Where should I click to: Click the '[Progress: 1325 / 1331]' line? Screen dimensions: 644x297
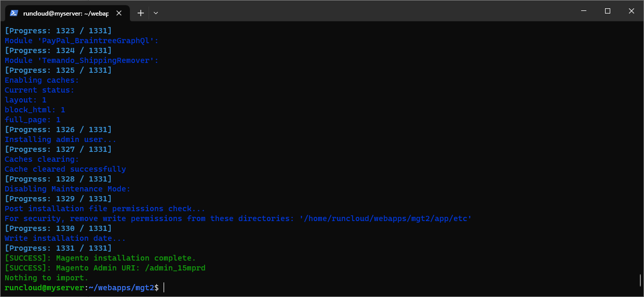coord(58,70)
